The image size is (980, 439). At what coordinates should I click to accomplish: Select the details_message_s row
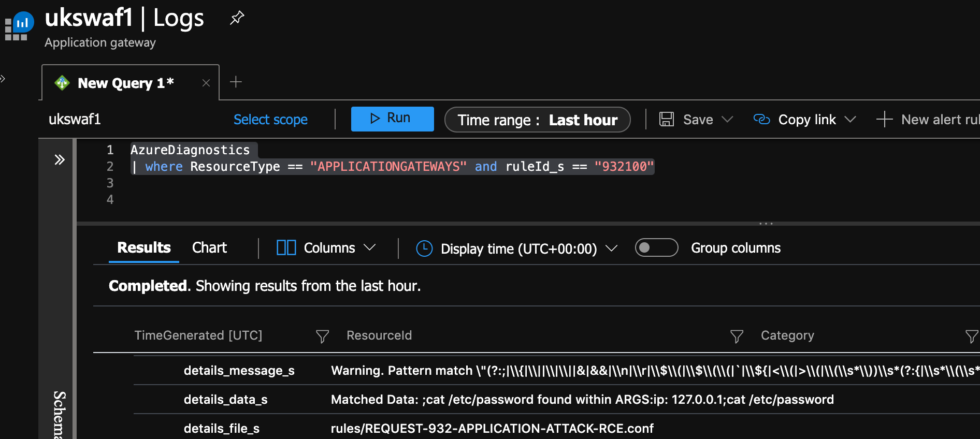point(556,370)
